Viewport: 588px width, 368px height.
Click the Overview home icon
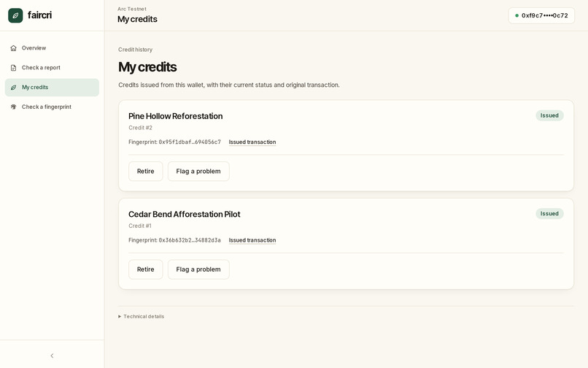(14, 48)
